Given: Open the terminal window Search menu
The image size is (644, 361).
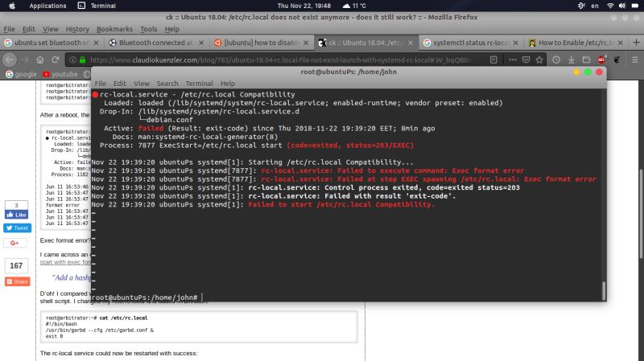Looking at the screenshot, I should [x=167, y=84].
